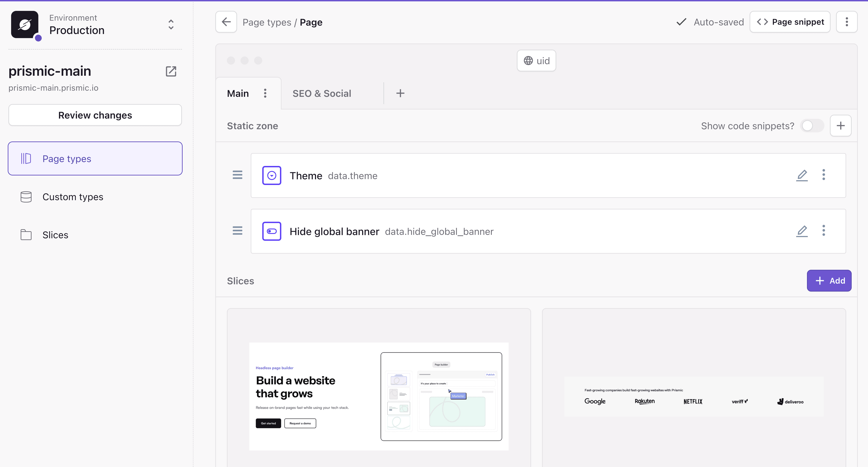Open the Production environment switcher

[x=171, y=24]
